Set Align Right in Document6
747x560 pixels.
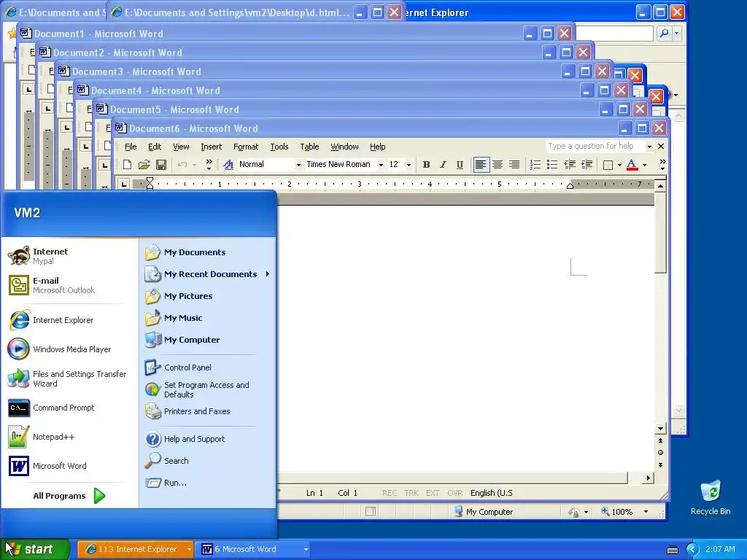pos(514,165)
